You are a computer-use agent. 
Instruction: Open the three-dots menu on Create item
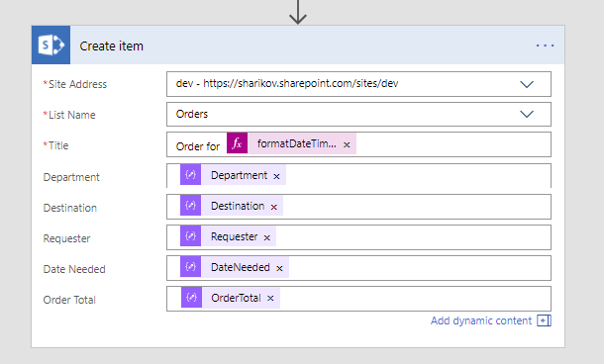tap(545, 45)
